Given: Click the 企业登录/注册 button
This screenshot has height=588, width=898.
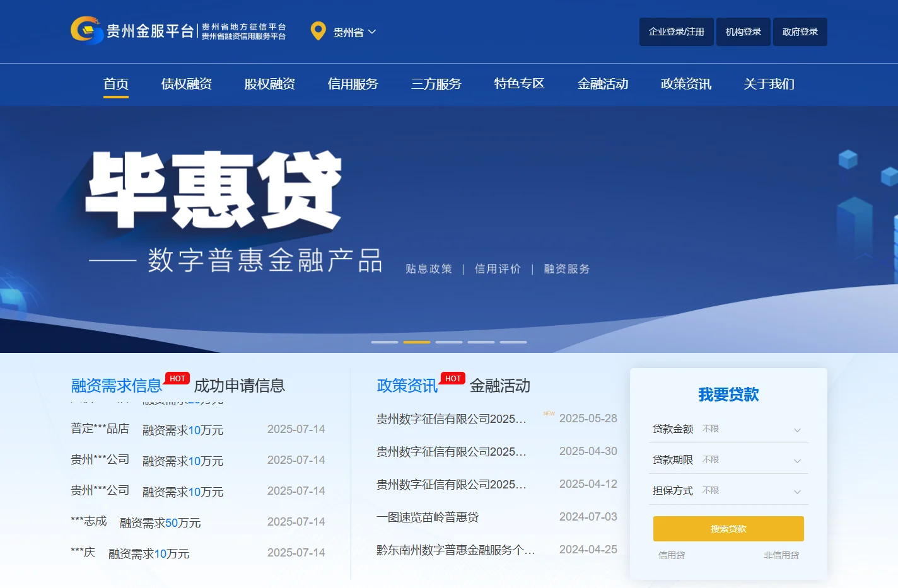Looking at the screenshot, I should pyautogui.click(x=677, y=32).
